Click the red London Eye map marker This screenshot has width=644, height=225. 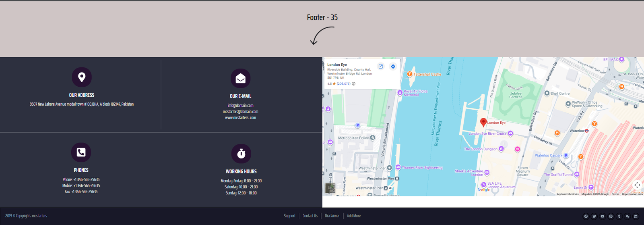pyautogui.click(x=483, y=122)
